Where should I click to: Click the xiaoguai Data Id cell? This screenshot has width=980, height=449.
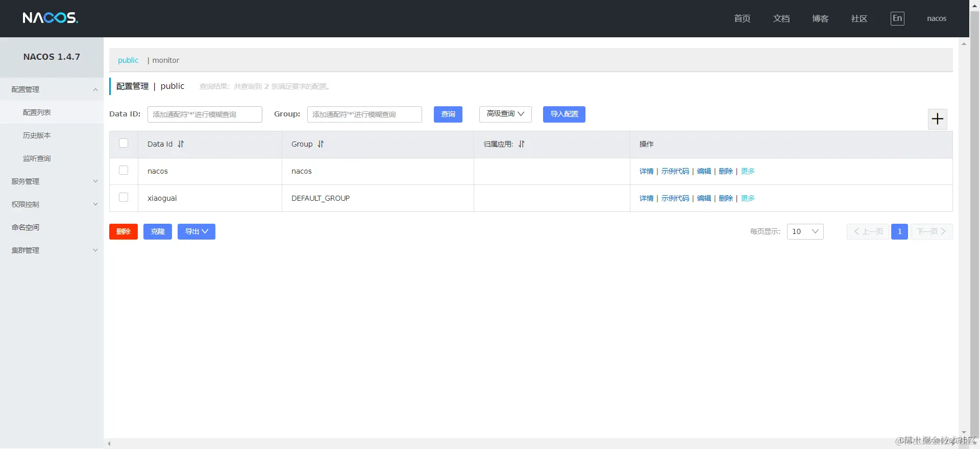tap(210, 198)
